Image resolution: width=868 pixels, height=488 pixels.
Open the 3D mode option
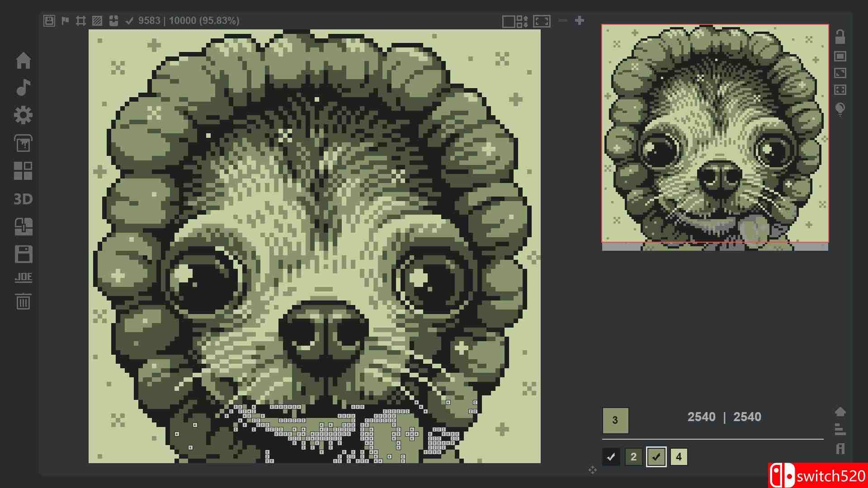[23, 199]
